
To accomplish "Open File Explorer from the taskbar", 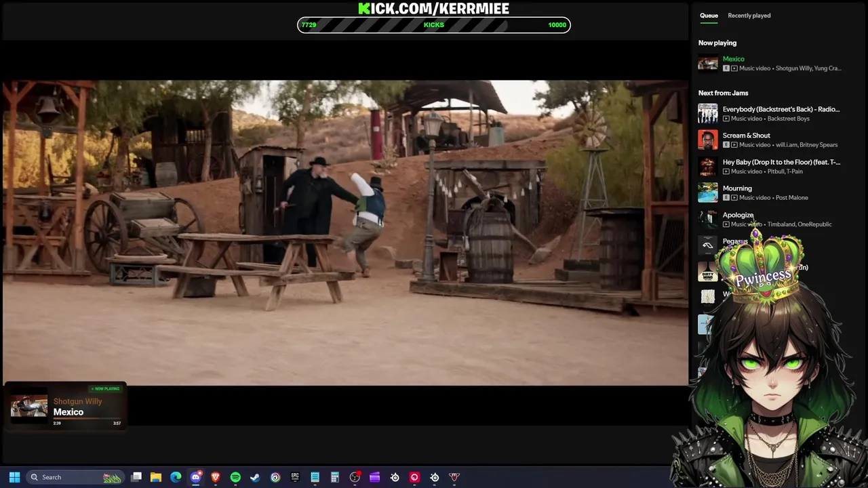I will [x=156, y=477].
